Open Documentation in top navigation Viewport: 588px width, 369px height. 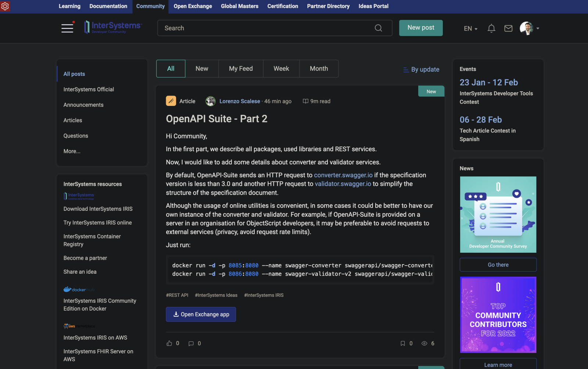(108, 6)
